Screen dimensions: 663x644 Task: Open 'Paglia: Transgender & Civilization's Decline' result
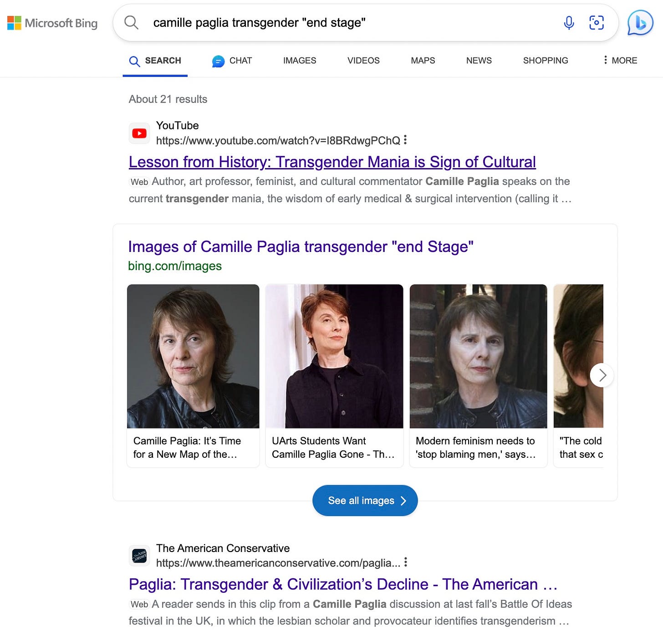(x=343, y=584)
